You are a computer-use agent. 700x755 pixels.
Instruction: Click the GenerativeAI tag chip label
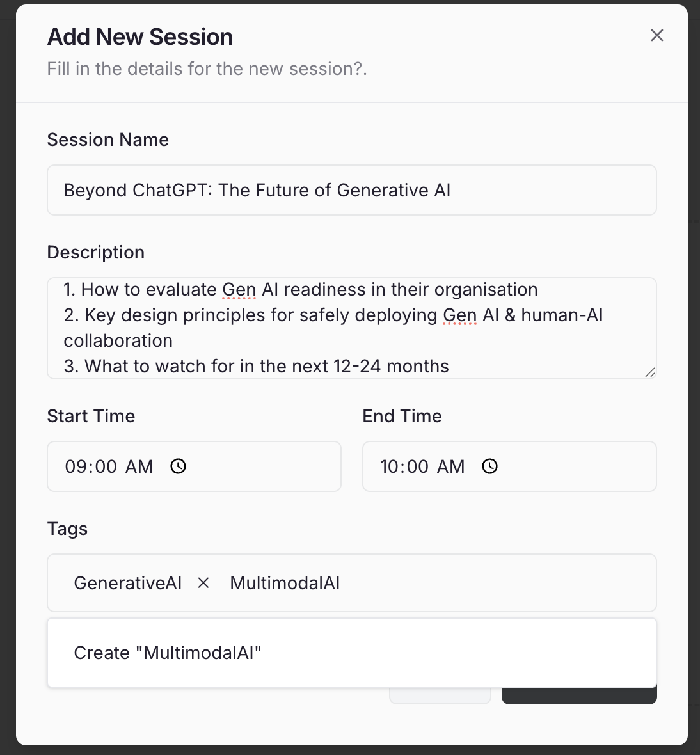pos(127,583)
